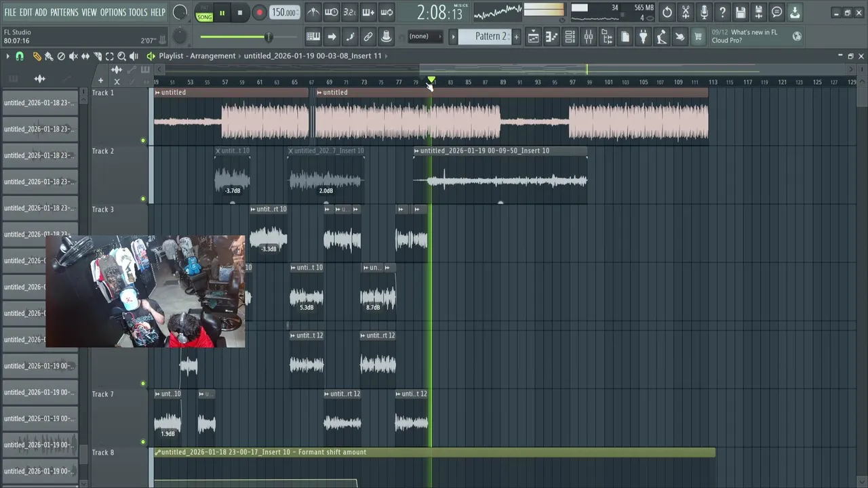Open the project picker copy icon

625,37
